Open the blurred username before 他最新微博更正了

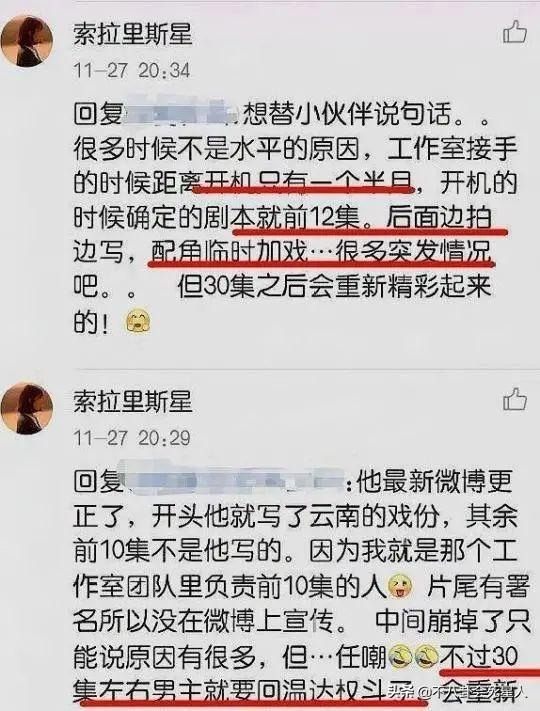coord(234,481)
